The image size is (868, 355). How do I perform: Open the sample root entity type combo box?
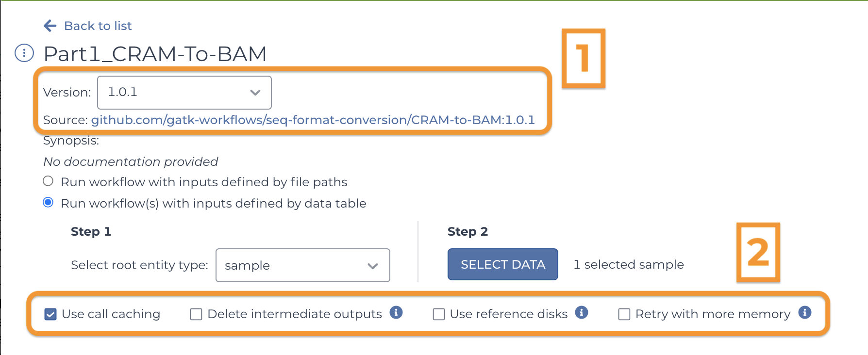click(303, 265)
